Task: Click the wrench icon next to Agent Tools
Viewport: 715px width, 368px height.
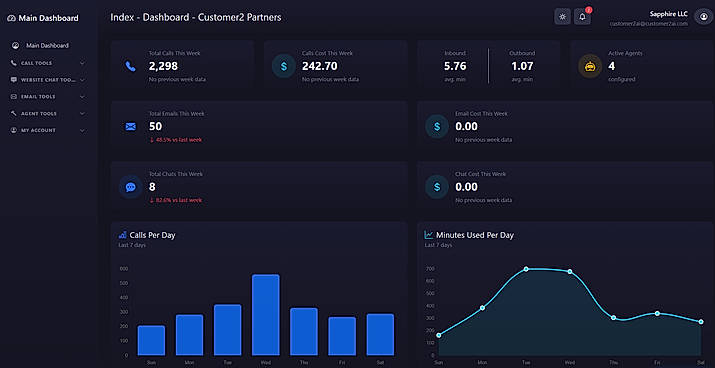Action: [x=14, y=114]
